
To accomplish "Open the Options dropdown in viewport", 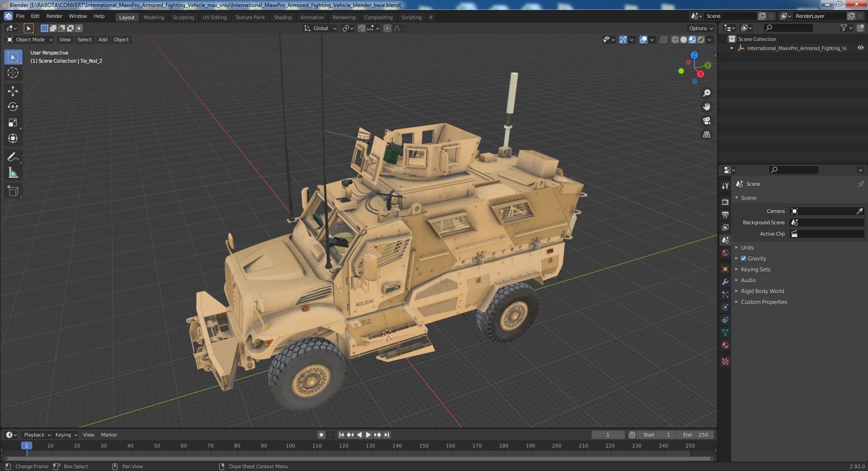I will [701, 29].
